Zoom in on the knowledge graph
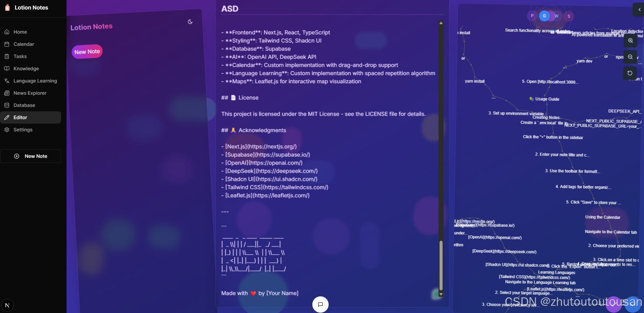Image resolution: width=644 pixels, height=313 pixels. pyautogui.click(x=630, y=41)
